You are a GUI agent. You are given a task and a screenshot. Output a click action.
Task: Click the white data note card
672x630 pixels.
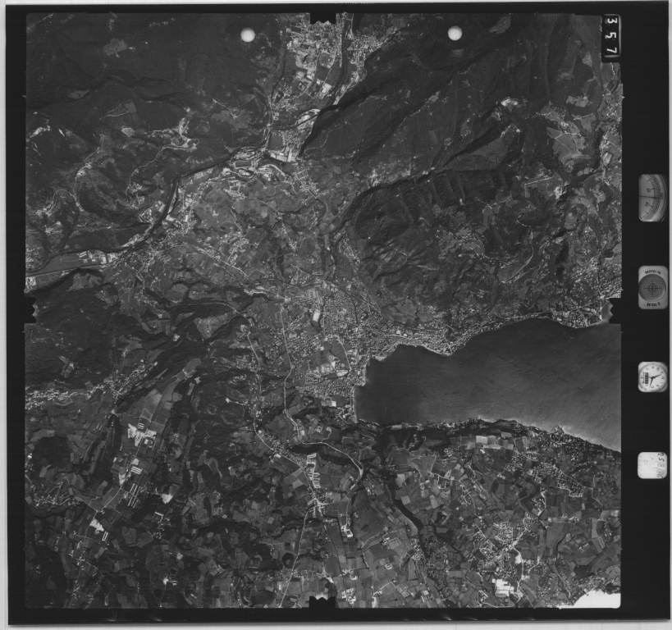point(652,465)
